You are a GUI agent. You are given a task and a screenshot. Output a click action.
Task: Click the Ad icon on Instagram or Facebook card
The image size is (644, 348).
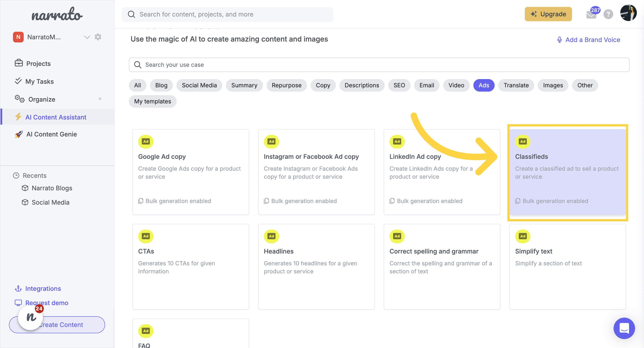pos(271,141)
